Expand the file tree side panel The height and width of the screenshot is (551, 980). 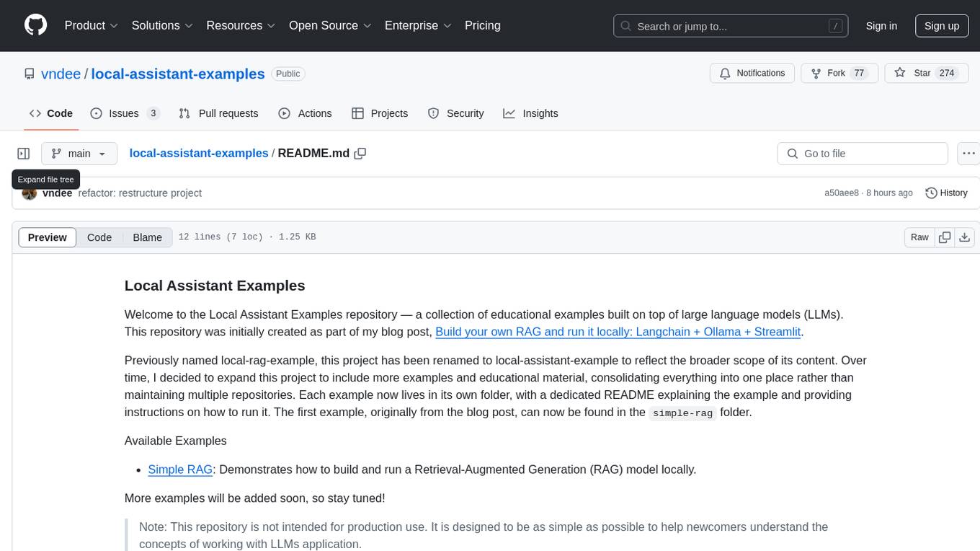(x=24, y=154)
